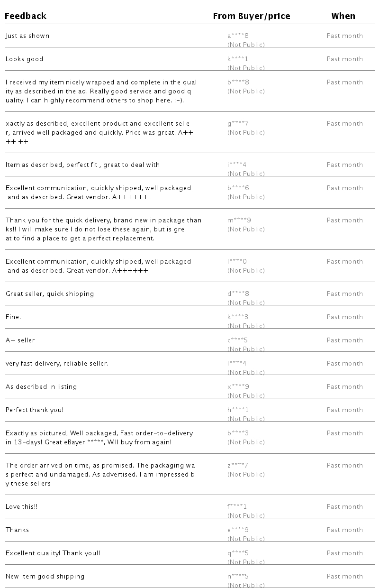Screen dimensions: 379x588
Task: Click the "Love this!!" feedback comment
Action: 22,507
